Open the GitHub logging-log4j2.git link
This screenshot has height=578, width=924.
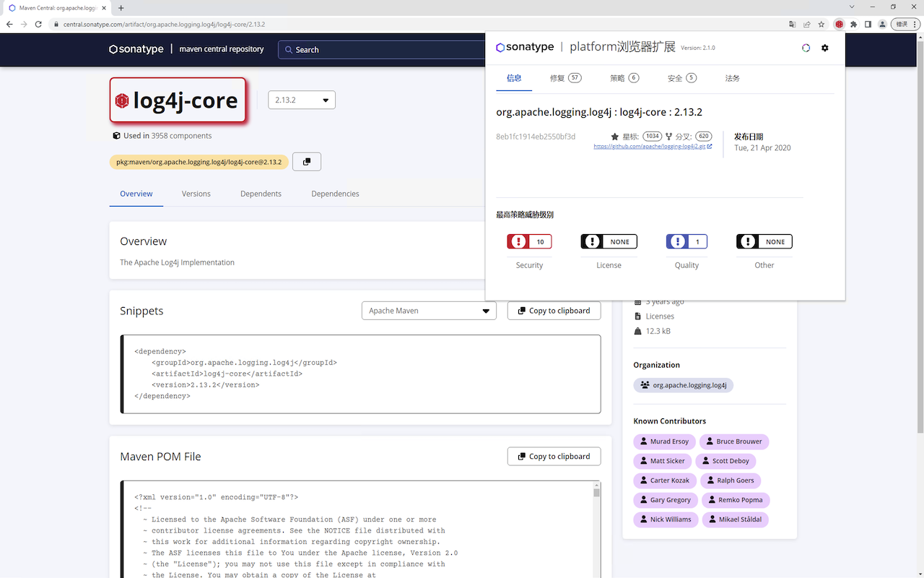[x=652, y=147]
